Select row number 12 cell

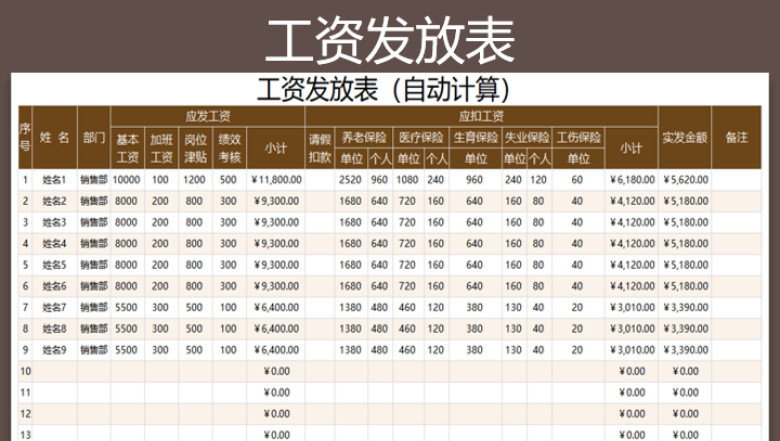point(25,414)
